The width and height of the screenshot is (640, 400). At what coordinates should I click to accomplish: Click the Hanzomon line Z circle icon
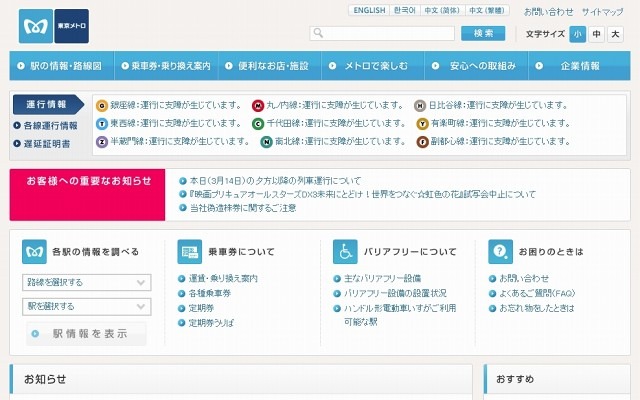[102, 142]
